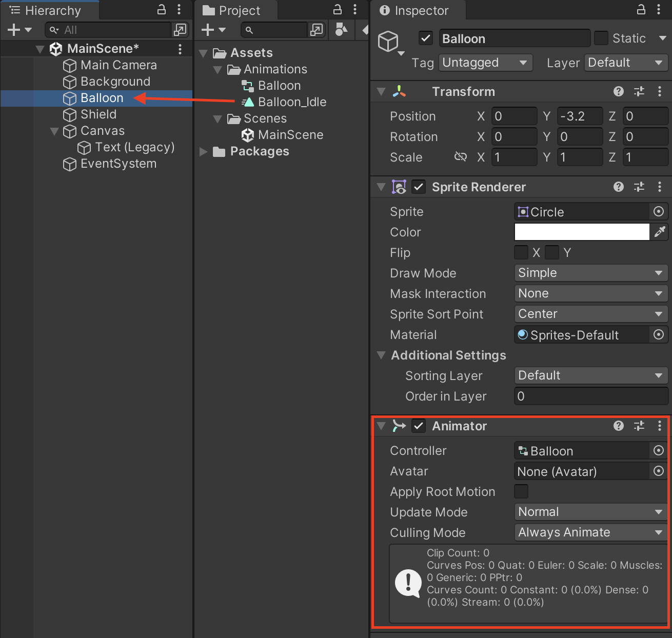Viewport: 672px width, 638px height.
Task: Open Sprite Renderer presets icon
Action: point(639,187)
